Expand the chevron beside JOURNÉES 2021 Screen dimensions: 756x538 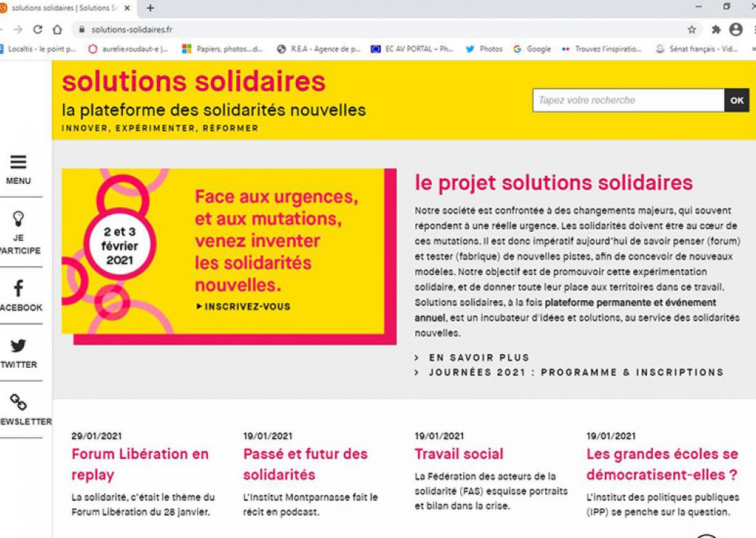(x=417, y=372)
